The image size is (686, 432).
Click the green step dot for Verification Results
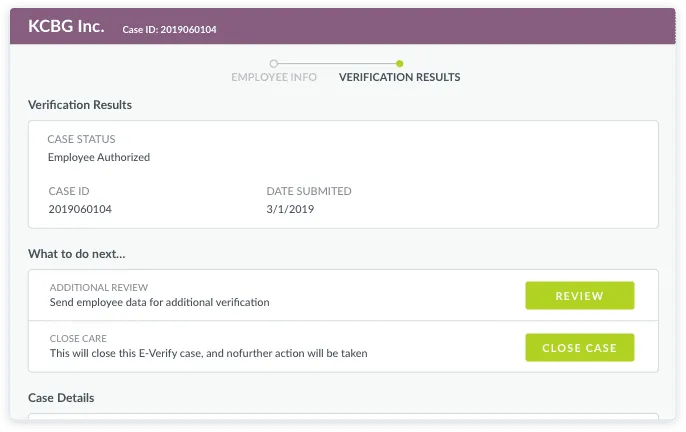(x=399, y=63)
